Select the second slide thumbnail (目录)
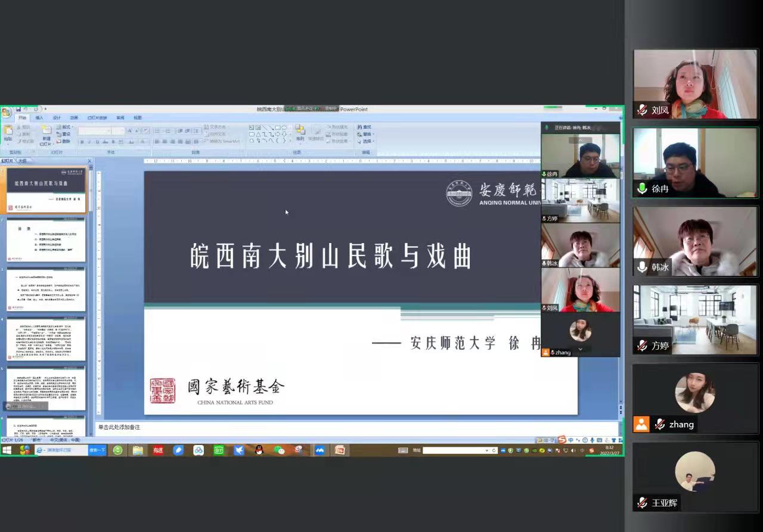This screenshot has height=532, width=763. [x=46, y=239]
